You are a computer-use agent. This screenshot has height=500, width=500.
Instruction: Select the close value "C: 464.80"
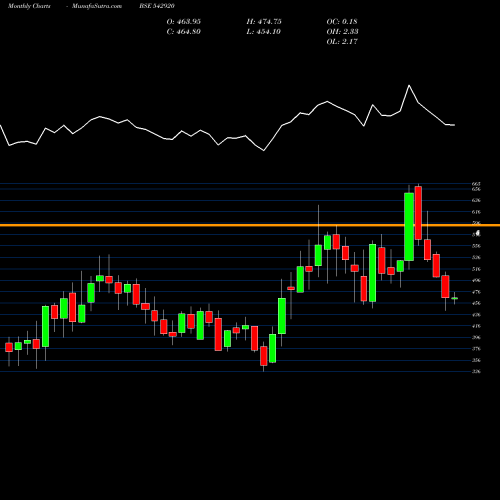(x=184, y=32)
